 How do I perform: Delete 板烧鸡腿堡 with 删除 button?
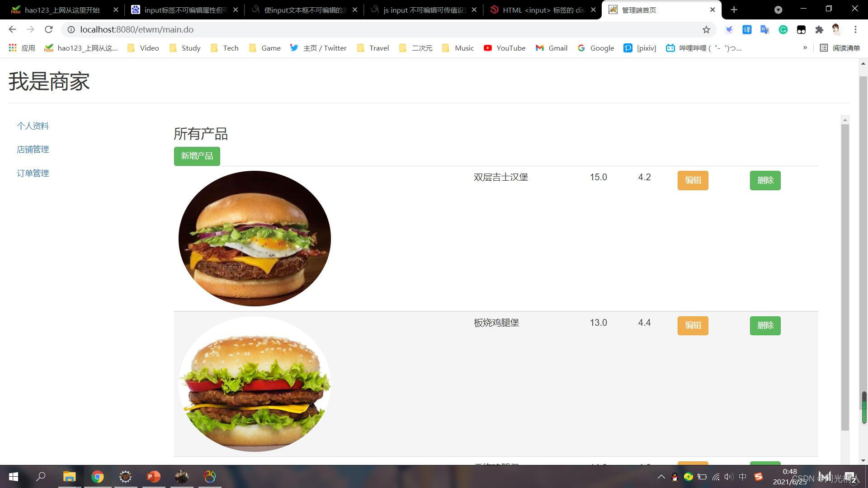765,325
